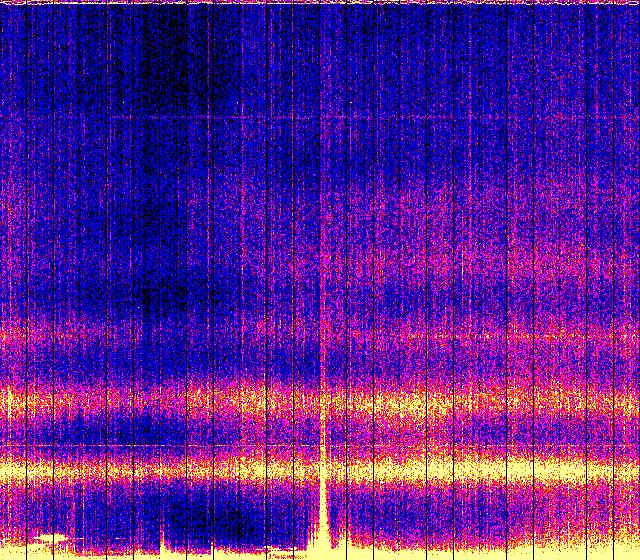The width and height of the screenshot is (640, 560).
Task: Click the leftmost black vertical grid line
Action: [3, 280]
